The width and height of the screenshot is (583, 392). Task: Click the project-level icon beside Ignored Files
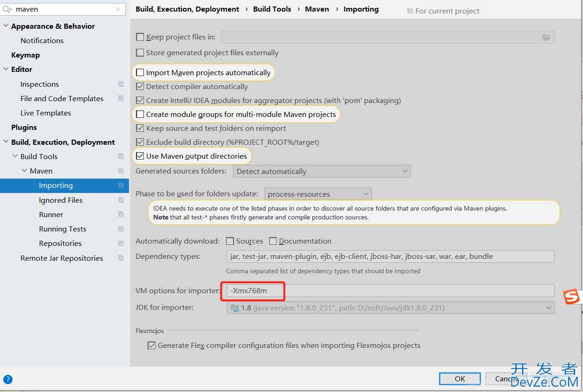[121, 200]
